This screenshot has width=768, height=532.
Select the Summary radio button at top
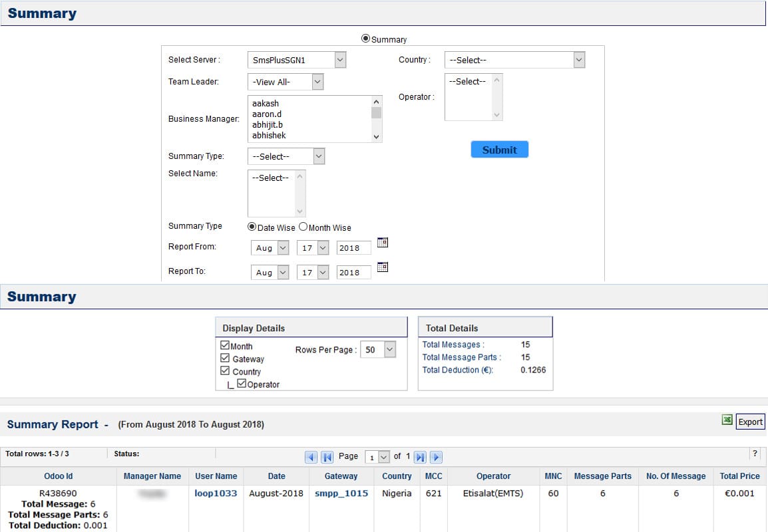click(x=365, y=38)
